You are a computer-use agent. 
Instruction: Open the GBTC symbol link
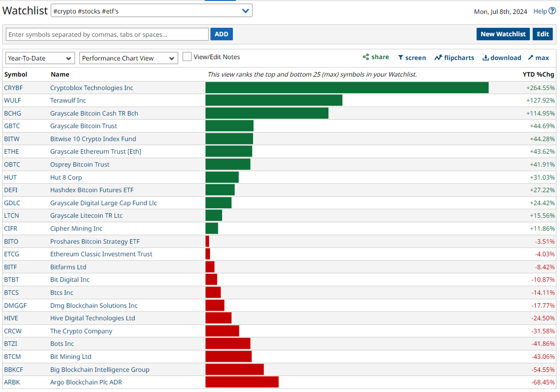click(x=12, y=126)
